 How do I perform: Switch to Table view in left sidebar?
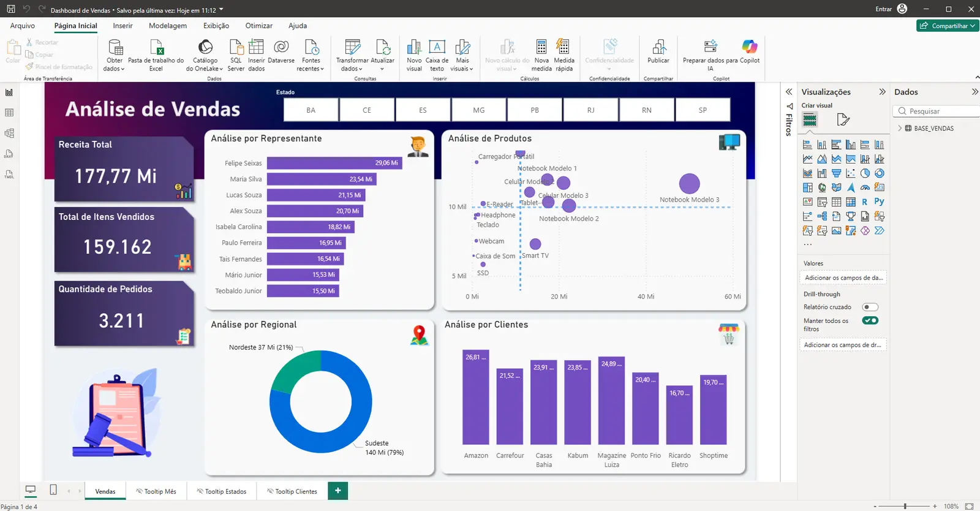(9, 113)
